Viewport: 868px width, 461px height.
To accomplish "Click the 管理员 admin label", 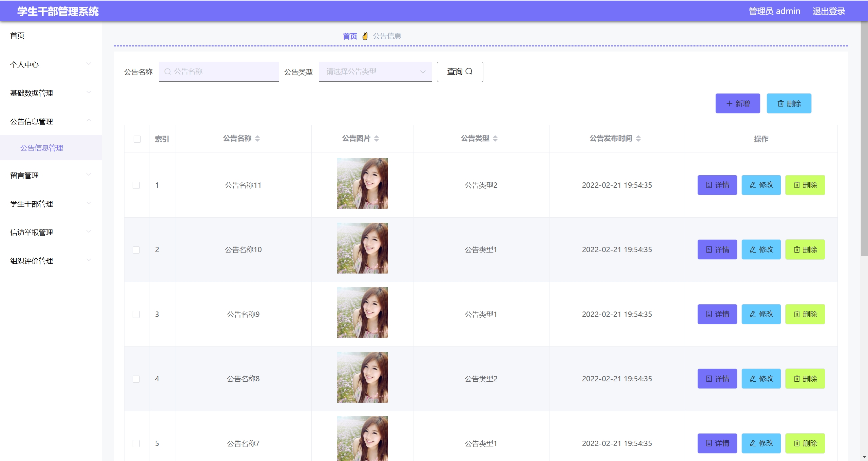I will (x=774, y=11).
